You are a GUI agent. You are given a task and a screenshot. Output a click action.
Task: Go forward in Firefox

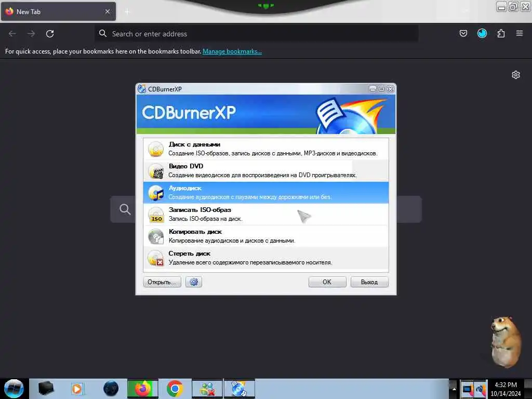tap(31, 34)
